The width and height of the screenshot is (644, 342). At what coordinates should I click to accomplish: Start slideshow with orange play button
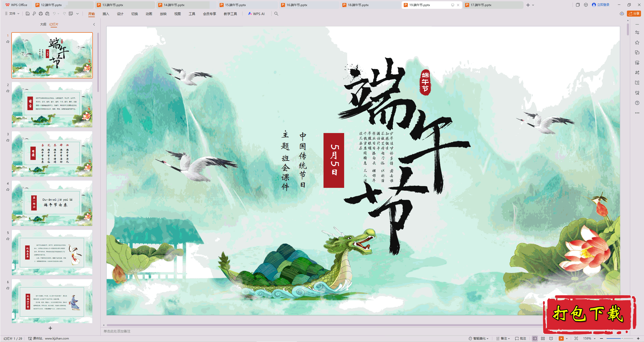(561, 338)
